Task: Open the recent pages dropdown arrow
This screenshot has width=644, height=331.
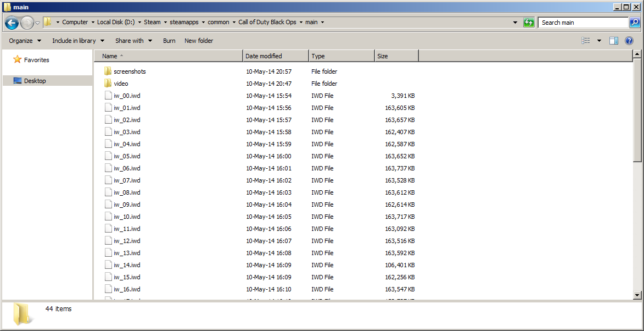Action: click(x=38, y=23)
